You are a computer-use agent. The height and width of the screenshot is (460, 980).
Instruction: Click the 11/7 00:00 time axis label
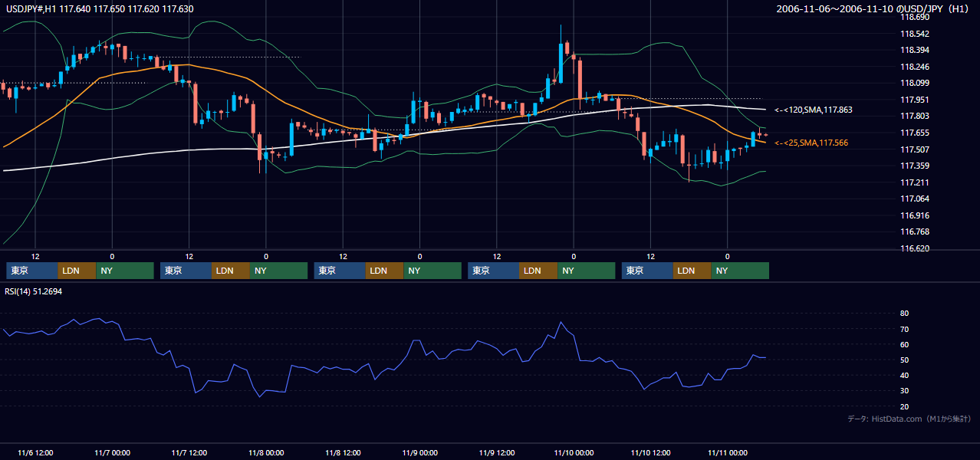tap(112, 452)
